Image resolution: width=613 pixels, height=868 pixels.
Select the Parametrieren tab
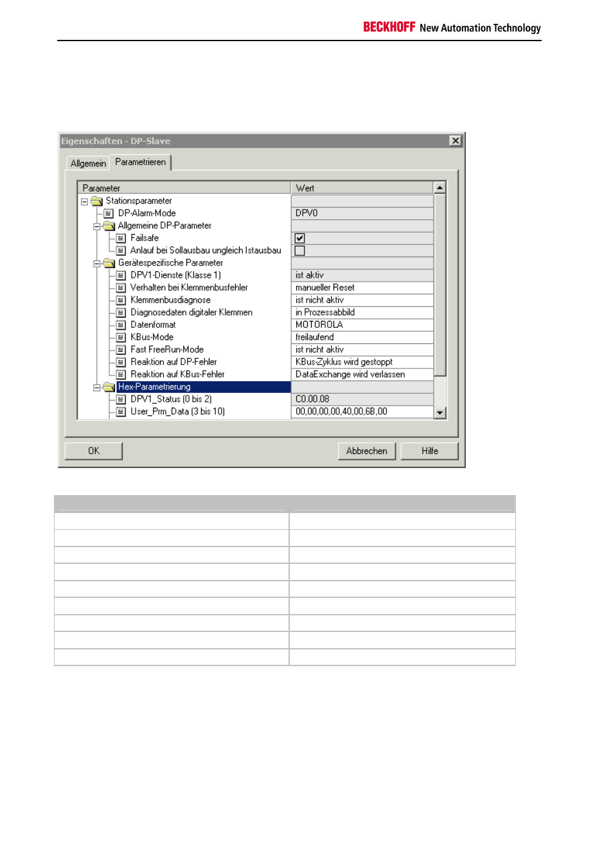[x=140, y=162]
